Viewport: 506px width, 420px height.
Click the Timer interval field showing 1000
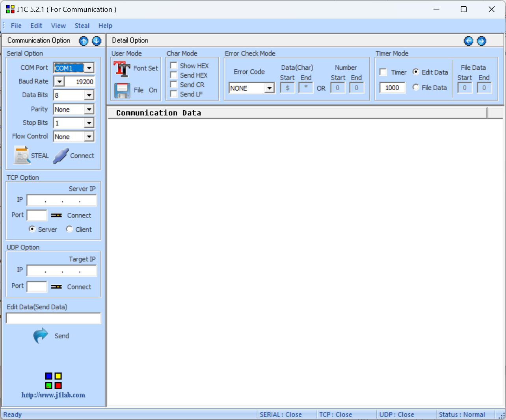pos(393,88)
